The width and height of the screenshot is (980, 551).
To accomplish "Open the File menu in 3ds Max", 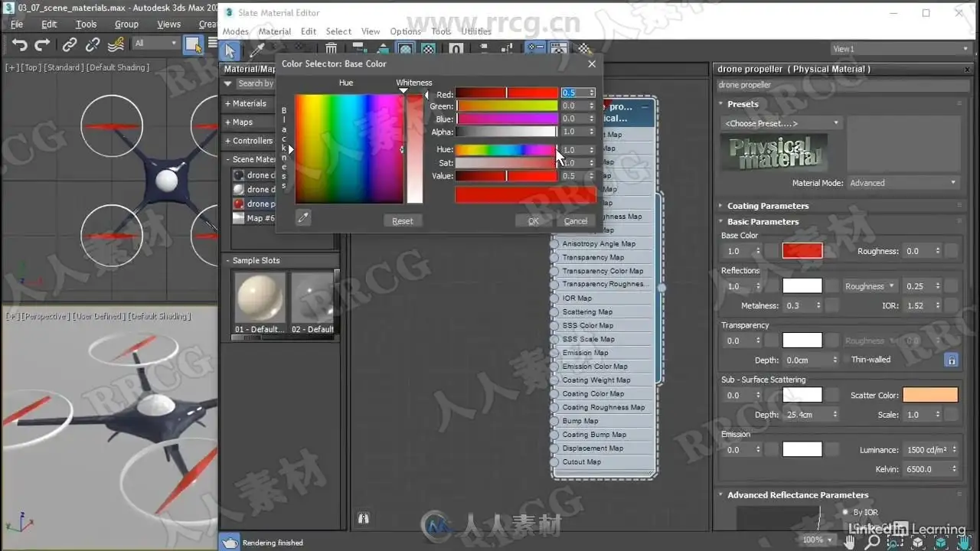I will click(17, 24).
